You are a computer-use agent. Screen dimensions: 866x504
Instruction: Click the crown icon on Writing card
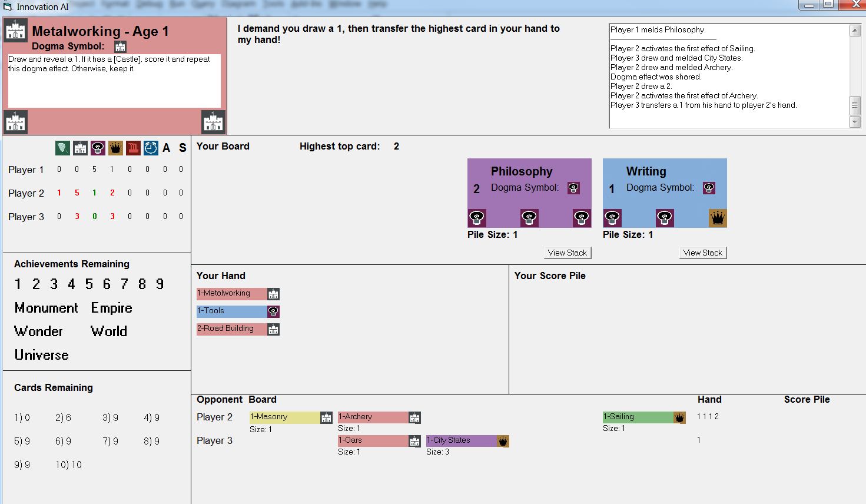pos(718,218)
